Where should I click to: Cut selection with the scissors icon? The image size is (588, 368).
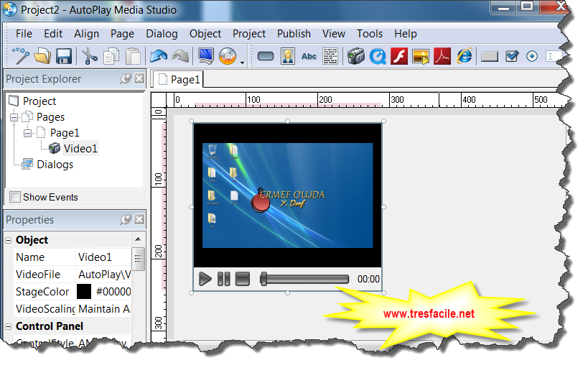89,56
